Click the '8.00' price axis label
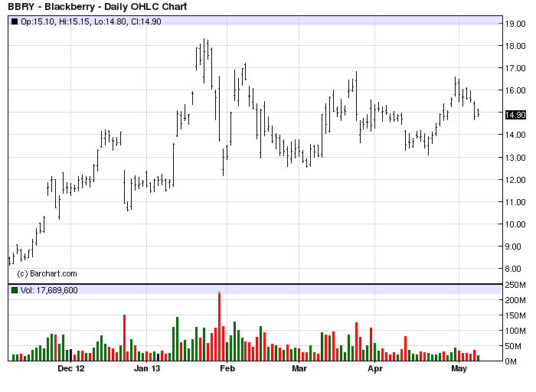The image size is (536, 392). click(513, 269)
